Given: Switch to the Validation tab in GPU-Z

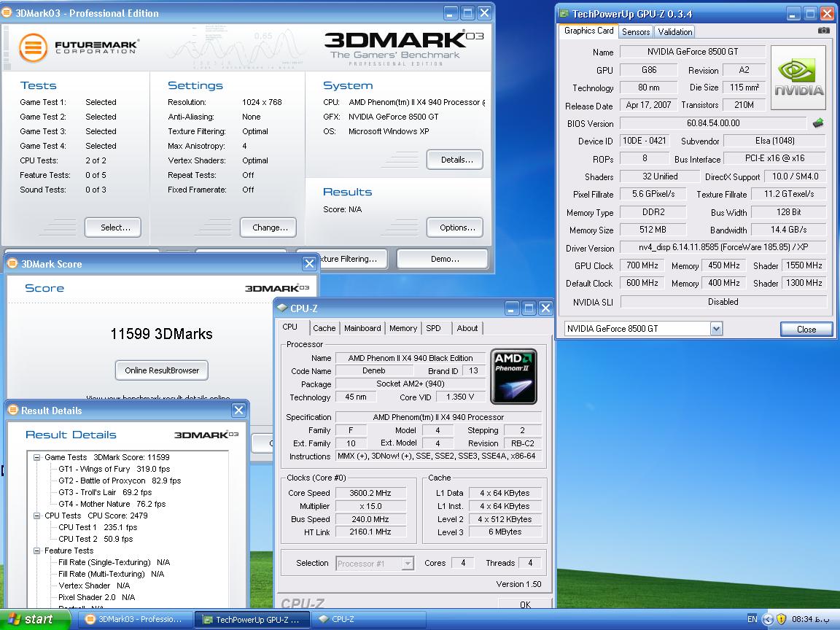Looking at the screenshot, I should tap(675, 31).
